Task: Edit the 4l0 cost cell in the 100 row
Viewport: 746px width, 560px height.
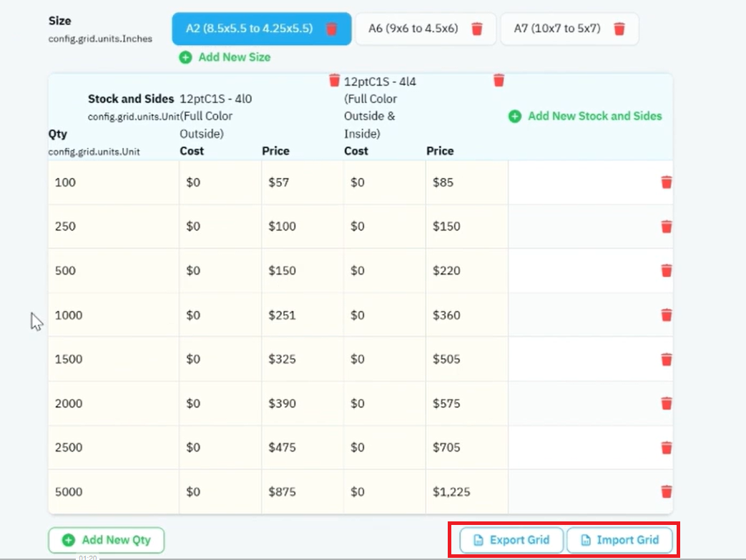Action: pyautogui.click(x=220, y=182)
